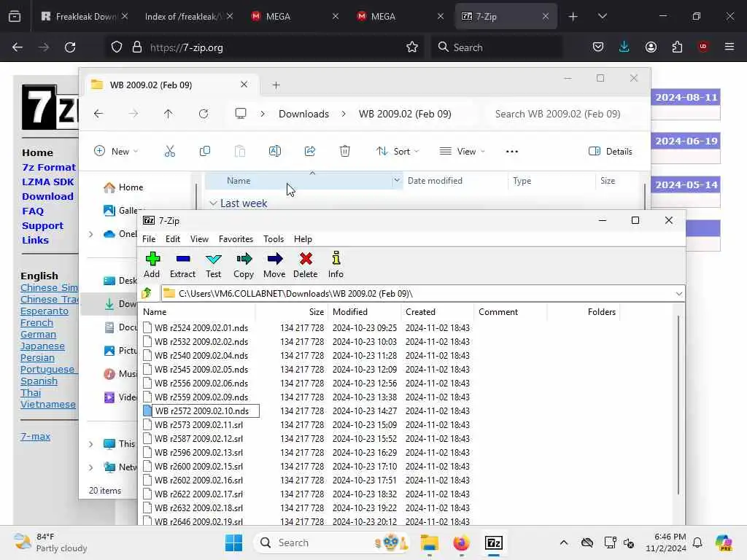Bookmark this page with the star icon

click(412, 47)
